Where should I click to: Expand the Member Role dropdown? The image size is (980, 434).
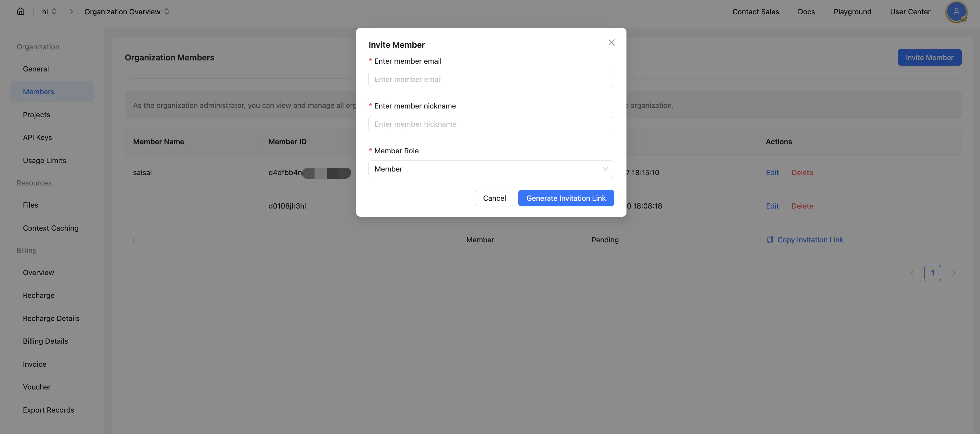pos(491,169)
